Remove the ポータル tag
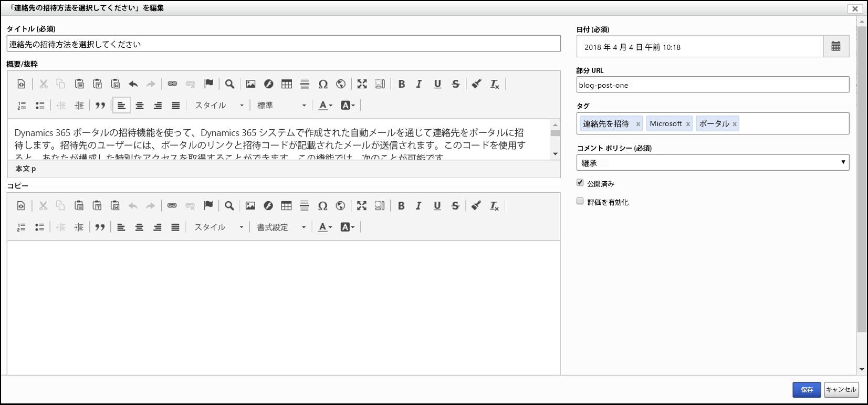 click(735, 124)
